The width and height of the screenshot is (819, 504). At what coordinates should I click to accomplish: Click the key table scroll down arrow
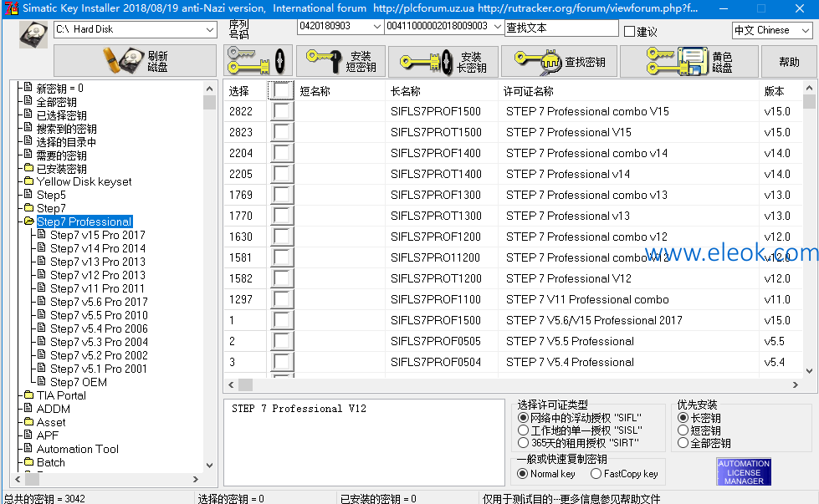tap(809, 371)
